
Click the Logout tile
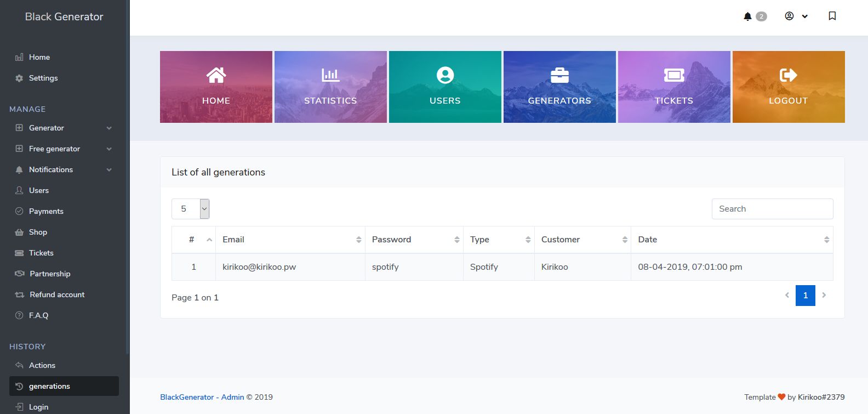[x=788, y=87]
